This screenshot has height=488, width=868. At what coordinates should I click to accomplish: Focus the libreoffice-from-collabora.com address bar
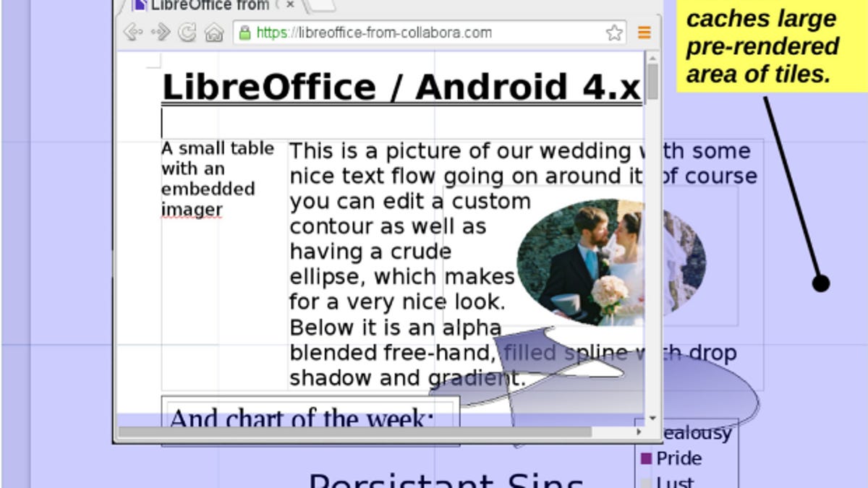(429, 33)
